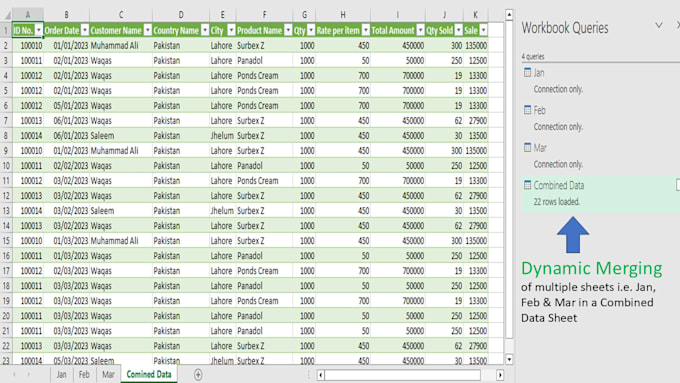Select row 15 header
680x383 pixels.
[x=6, y=240]
